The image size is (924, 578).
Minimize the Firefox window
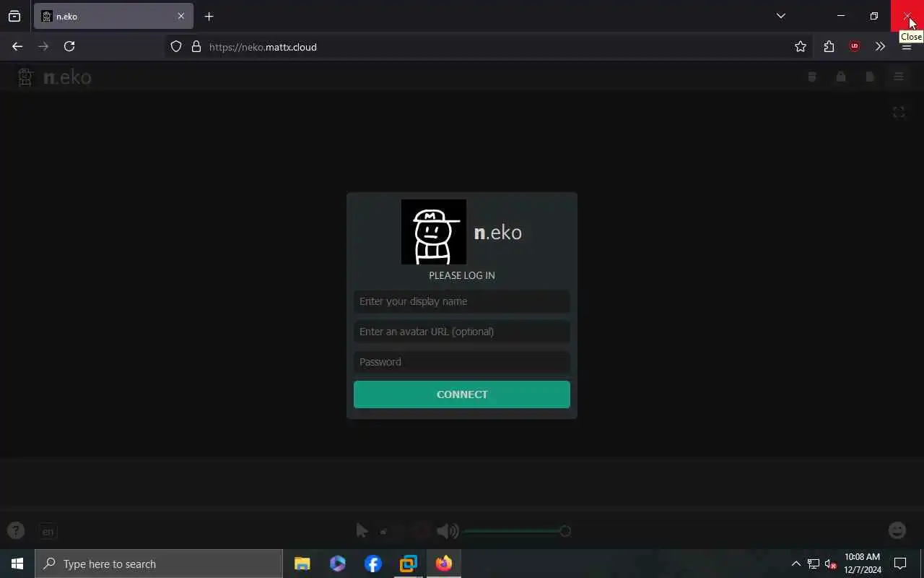841,16
